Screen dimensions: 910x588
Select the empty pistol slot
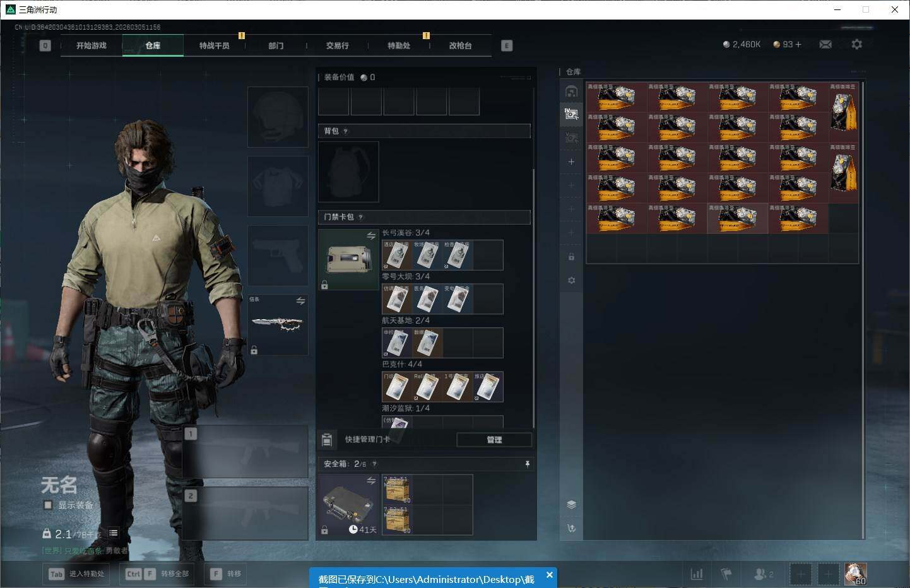coord(278,256)
